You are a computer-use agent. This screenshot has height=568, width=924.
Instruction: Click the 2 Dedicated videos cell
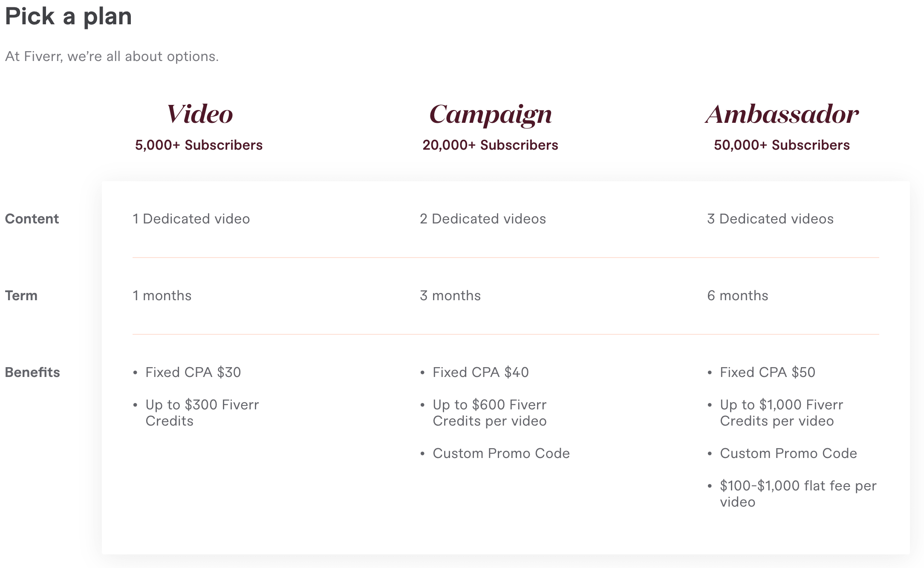[483, 219]
